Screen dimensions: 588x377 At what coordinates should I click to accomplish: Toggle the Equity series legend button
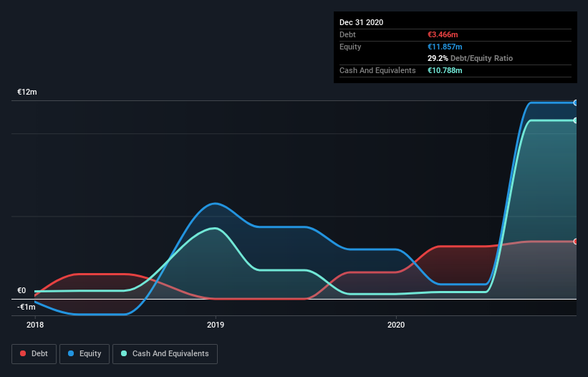(85, 354)
